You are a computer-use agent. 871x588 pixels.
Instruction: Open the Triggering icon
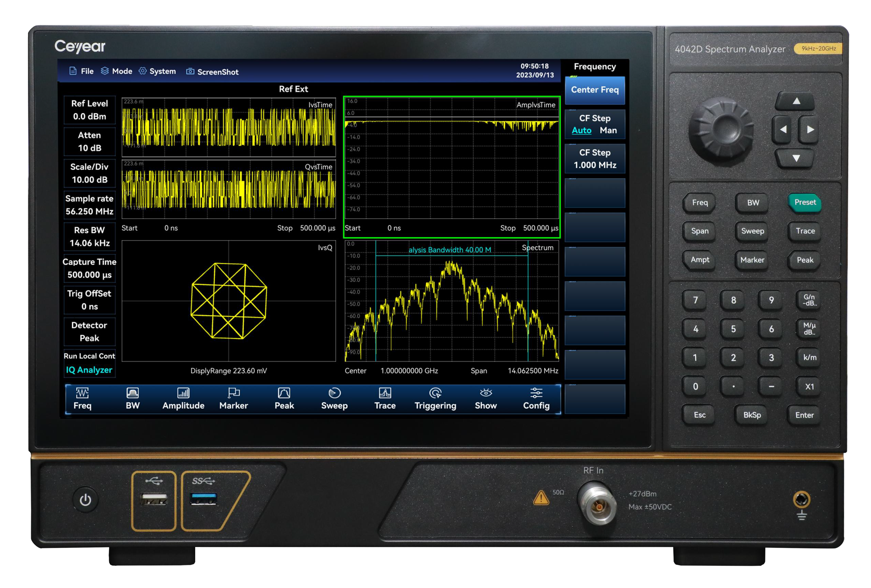tap(435, 393)
